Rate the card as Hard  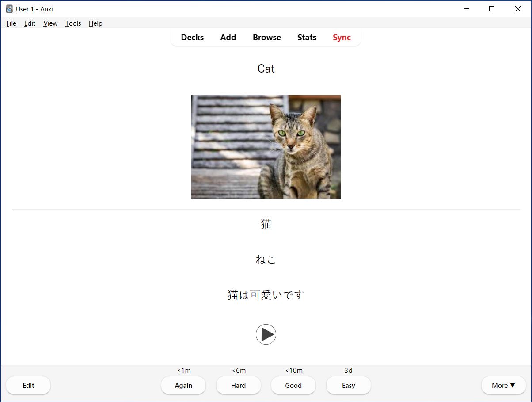point(239,385)
